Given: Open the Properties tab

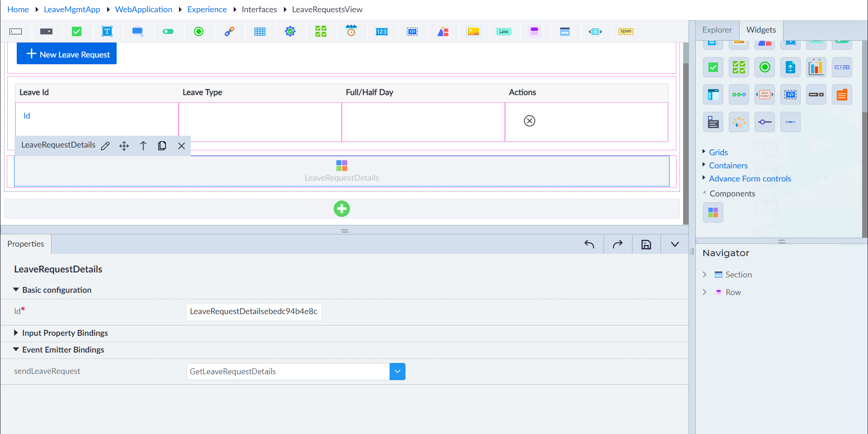Looking at the screenshot, I should click(26, 244).
